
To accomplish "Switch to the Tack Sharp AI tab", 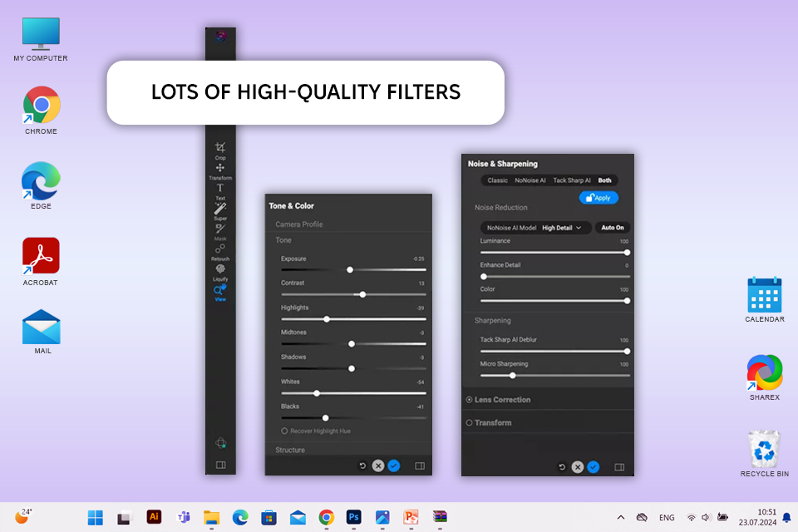I will (x=572, y=180).
